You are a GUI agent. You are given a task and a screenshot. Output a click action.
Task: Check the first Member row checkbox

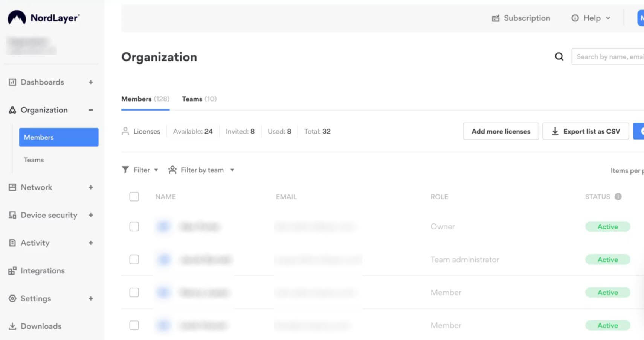(x=134, y=292)
